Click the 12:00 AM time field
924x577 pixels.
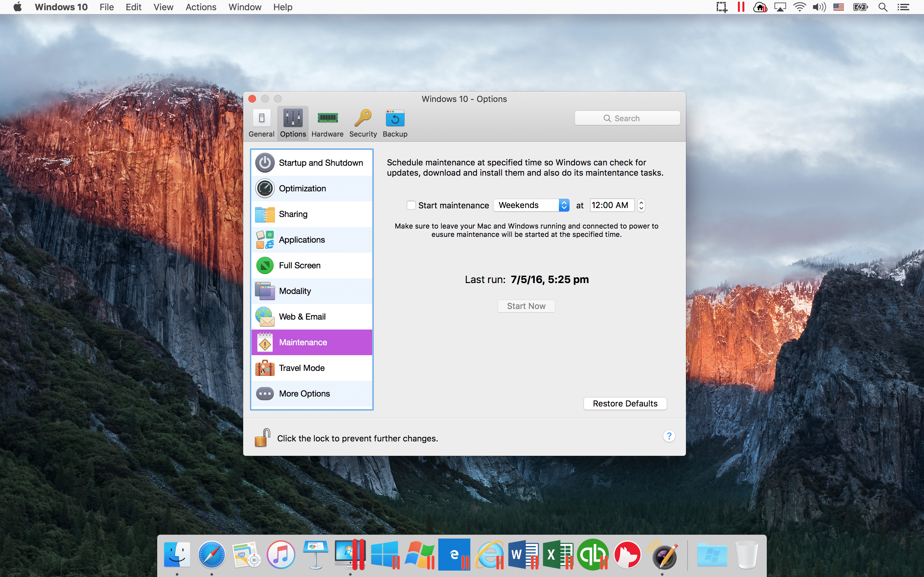coord(611,205)
